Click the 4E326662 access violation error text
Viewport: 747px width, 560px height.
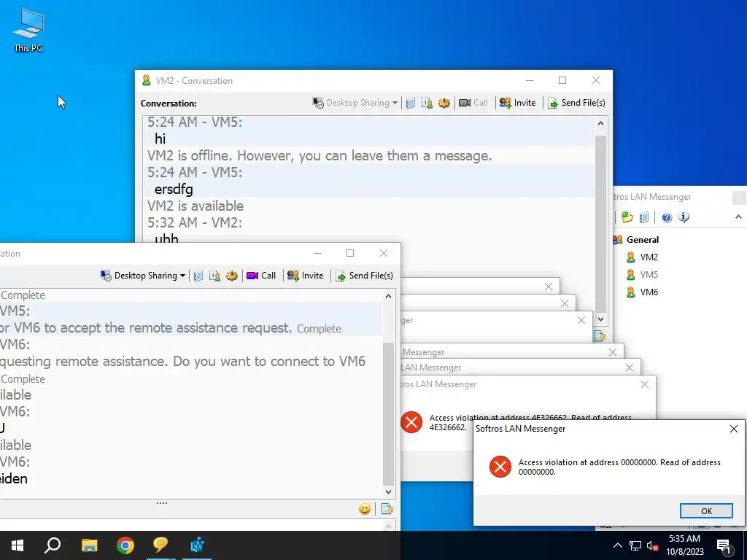pyautogui.click(x=530, y=422)
